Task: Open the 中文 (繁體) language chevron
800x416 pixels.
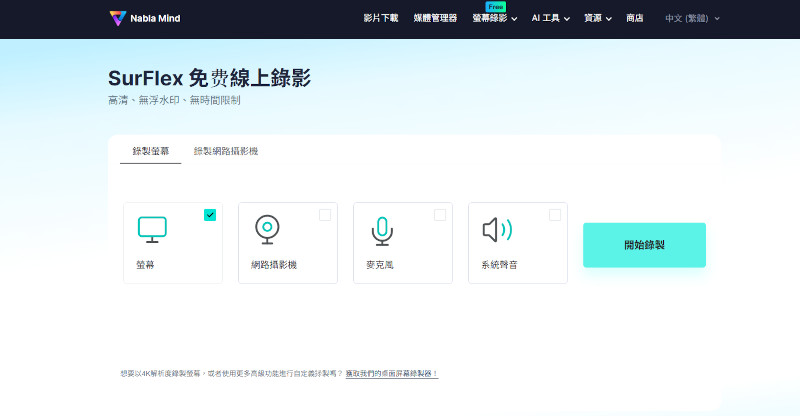Action: click(x=717, y=19)
